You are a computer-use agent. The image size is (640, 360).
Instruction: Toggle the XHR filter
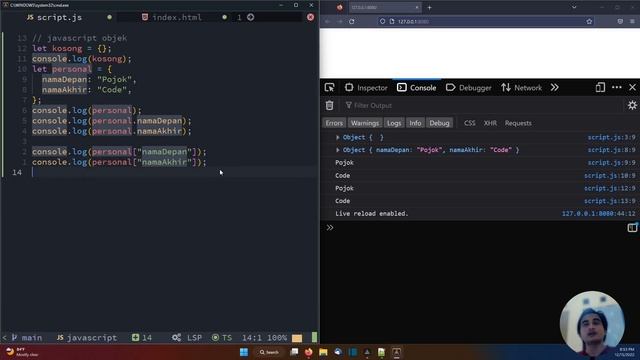click(x=490, y=123)
